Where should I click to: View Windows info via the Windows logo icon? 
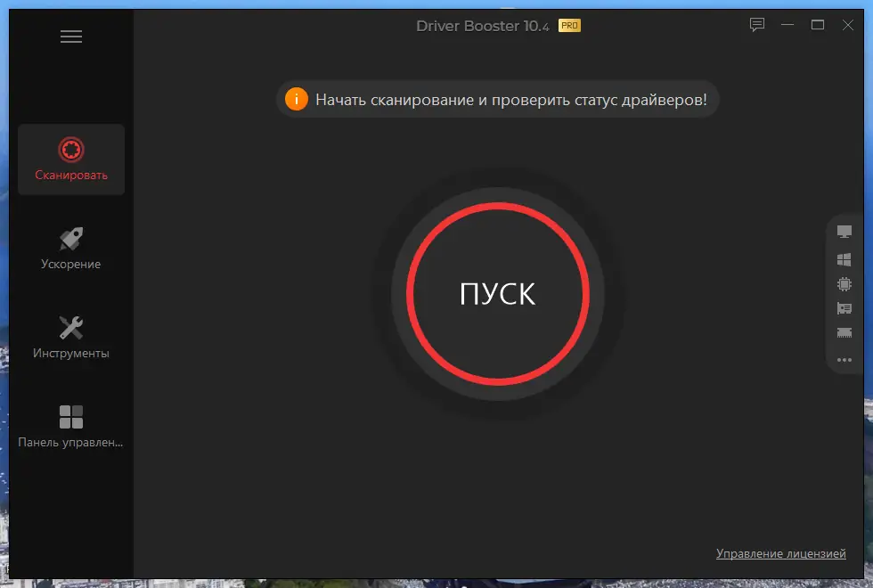tap(844, 260)
